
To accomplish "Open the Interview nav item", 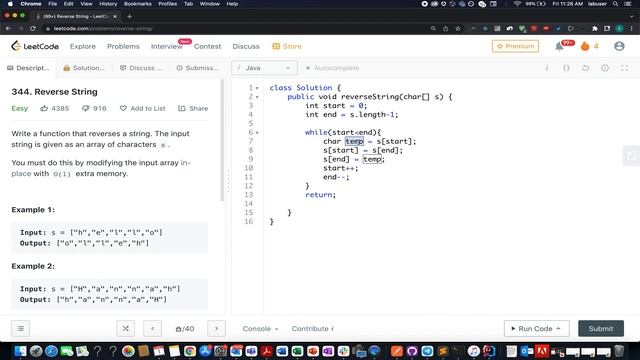I will pyautogui.click(x=167, y=46).
